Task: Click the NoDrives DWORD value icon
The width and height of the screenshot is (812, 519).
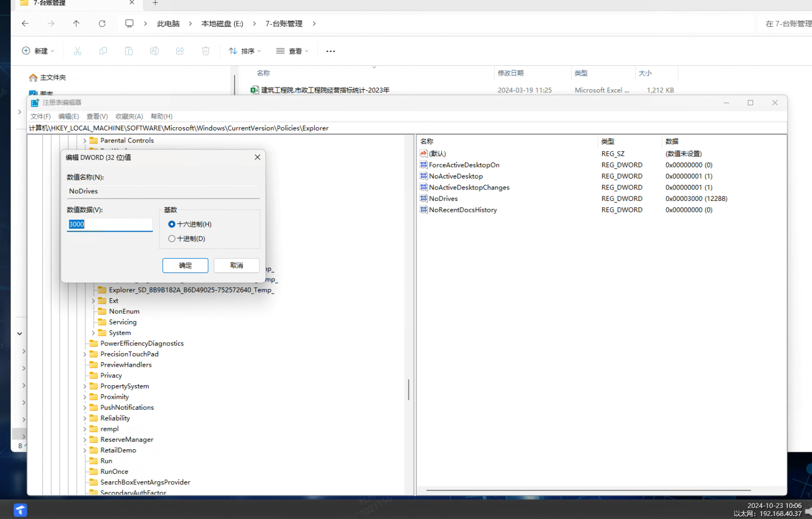Action: (423, 199)
